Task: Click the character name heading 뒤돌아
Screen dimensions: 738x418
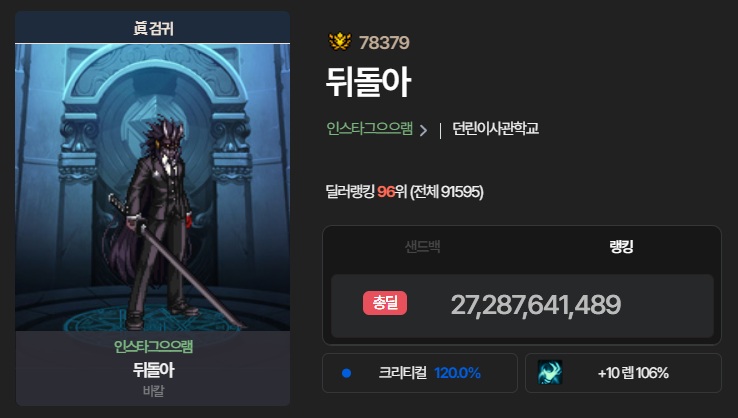Action: coord(369,82)
